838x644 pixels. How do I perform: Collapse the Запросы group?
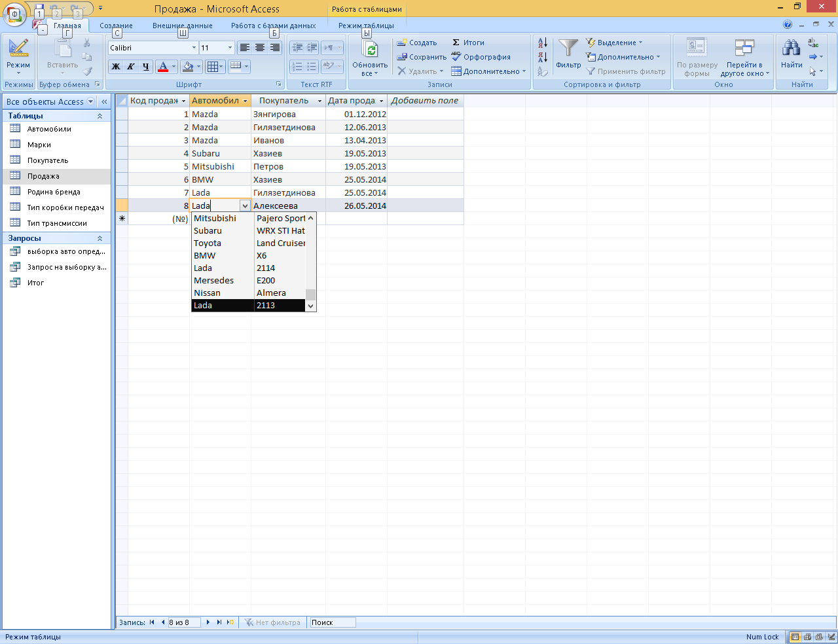tap(100, 238)
